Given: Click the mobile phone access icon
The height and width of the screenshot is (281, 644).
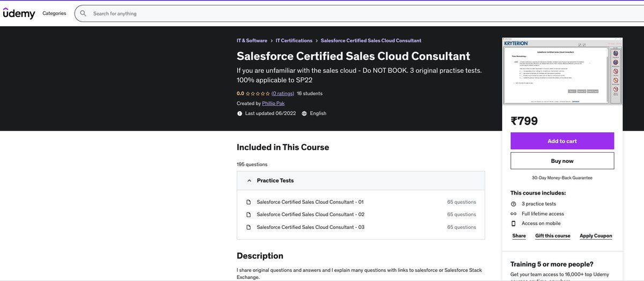Looking at the screenshot, I should click(514, 224).
